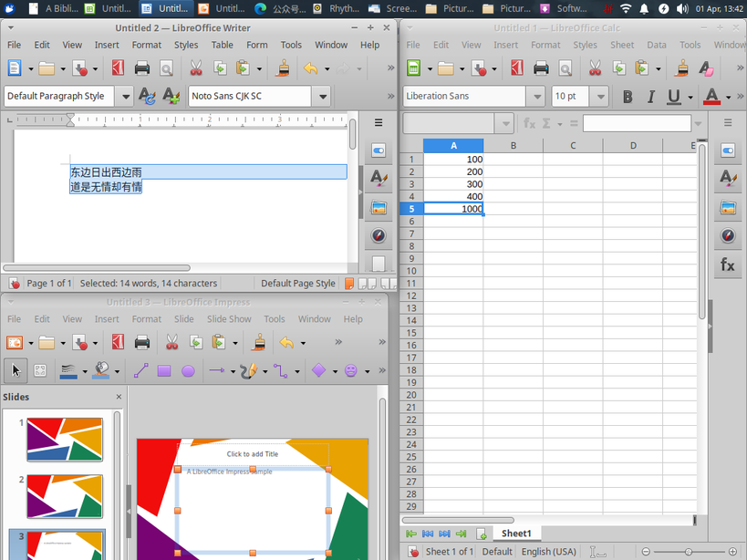Adjust the Calc zoom slider handle
Screen dimensions: 747x560
pyautogui.click(x=689, y=552)
